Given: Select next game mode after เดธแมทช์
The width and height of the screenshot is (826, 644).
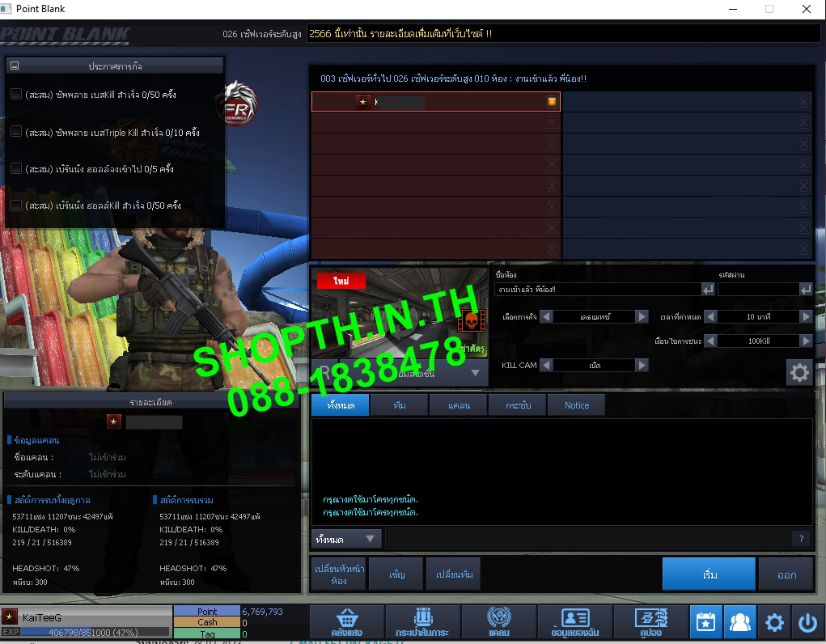Looking at the screenshot, I should [642, 316].
